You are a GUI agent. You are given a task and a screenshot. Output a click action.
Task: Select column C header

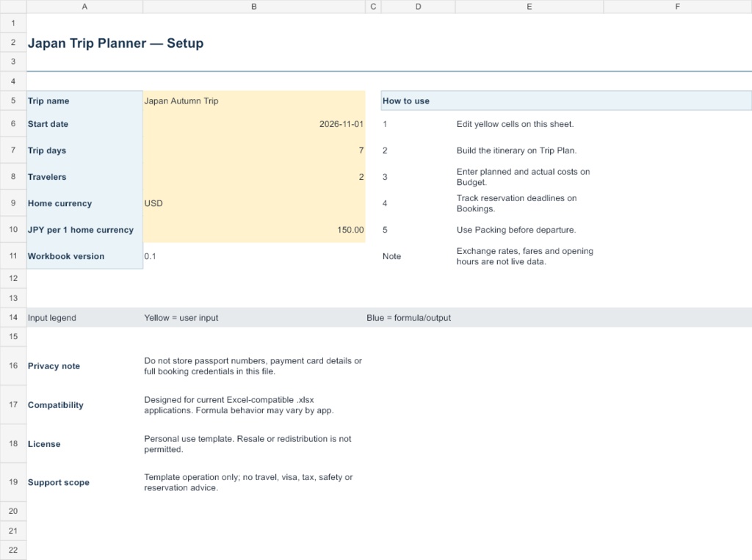(373, 6)
